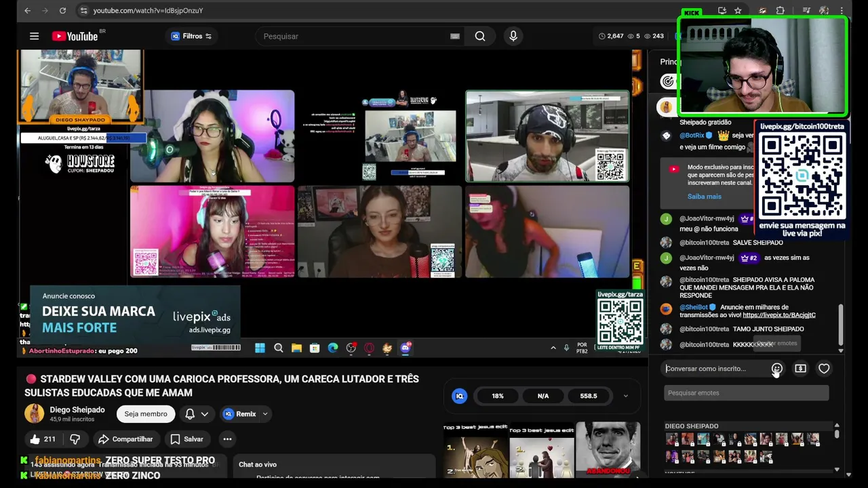Screen dimensions: 868x488
Task: Reload the page with the refresh icon
Action: click(x=62, y=11)
